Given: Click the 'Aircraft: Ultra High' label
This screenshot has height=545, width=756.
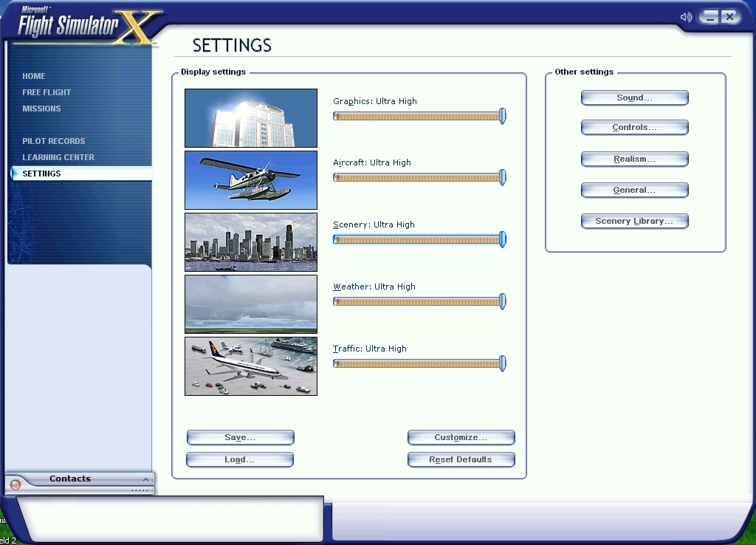Looking at the screenshot, I should [x=372, y=162].
